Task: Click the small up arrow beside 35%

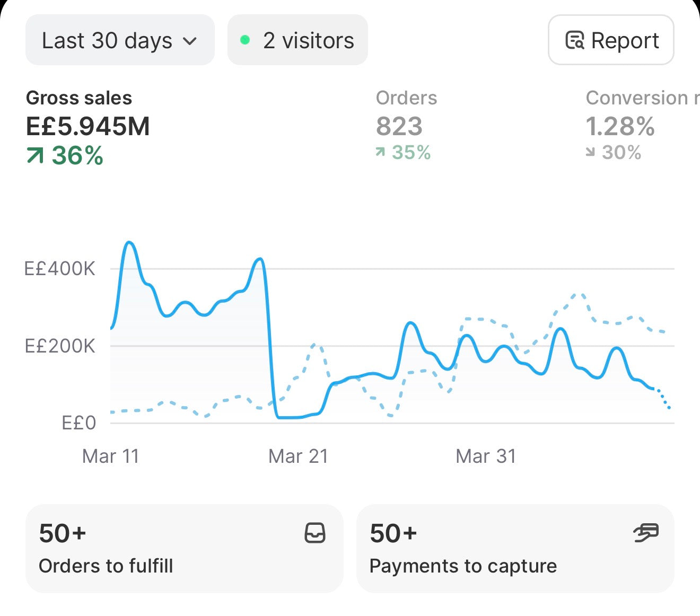Action: point(380,153)
